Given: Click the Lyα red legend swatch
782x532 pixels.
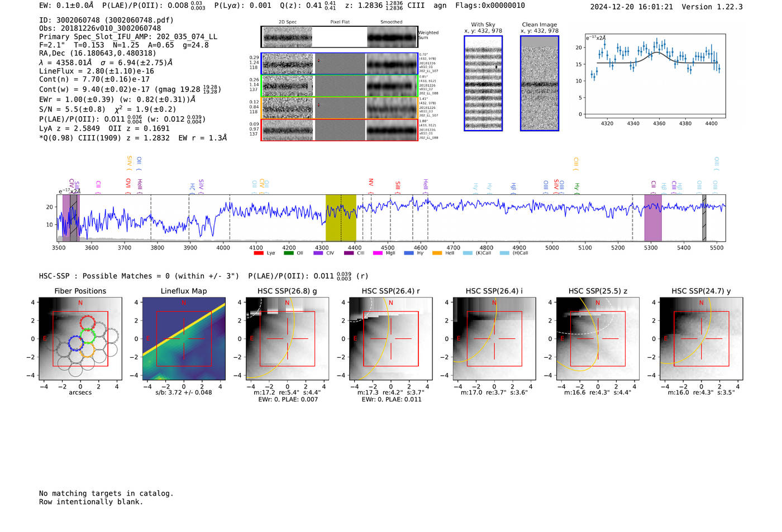Looking at the screenshot, I should [x=258, y=253].
